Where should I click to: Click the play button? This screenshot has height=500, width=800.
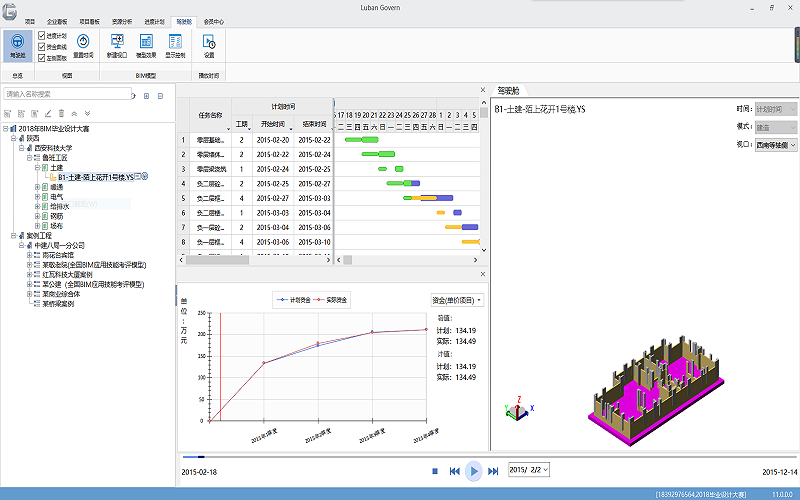[474, 471]
